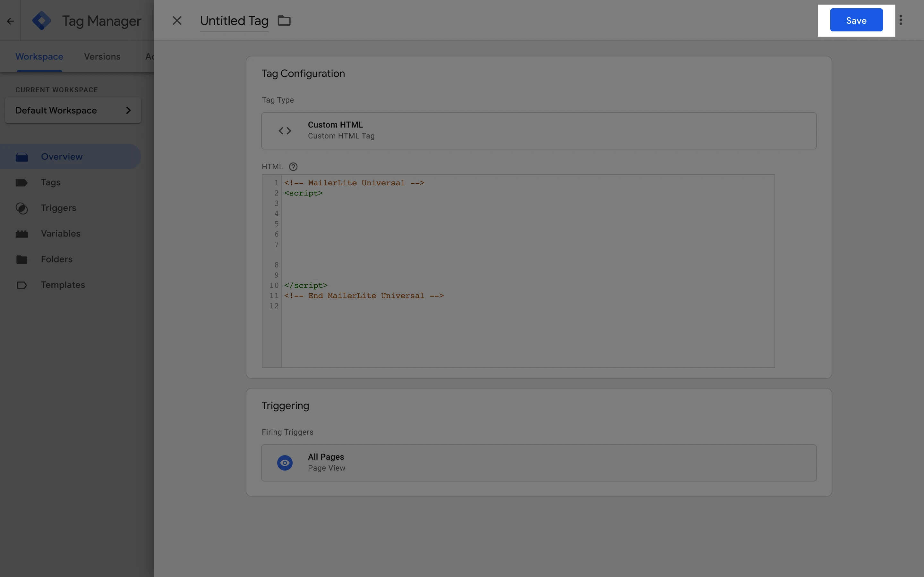The height and width of the screenshot is (577, 924).
Task: Click the Untitled Tag name field
Action: click(x=234, y=21)
